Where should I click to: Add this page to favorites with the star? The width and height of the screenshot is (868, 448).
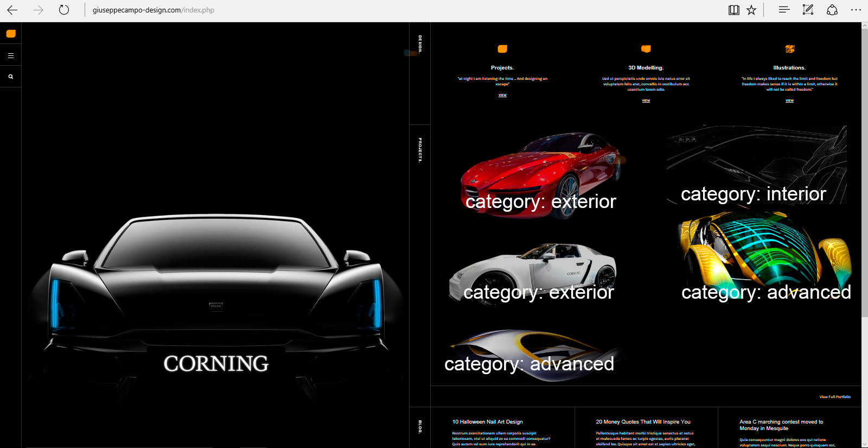(751, 10)
